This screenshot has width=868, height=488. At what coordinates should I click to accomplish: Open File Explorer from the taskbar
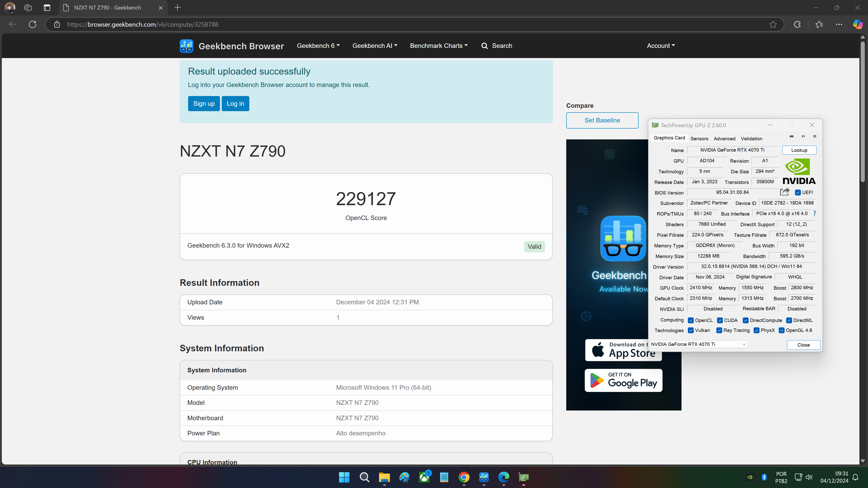[x=384, y=477]
